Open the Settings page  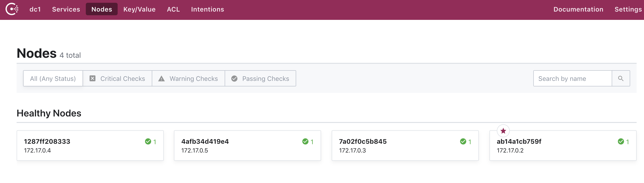tap(628, 9)
